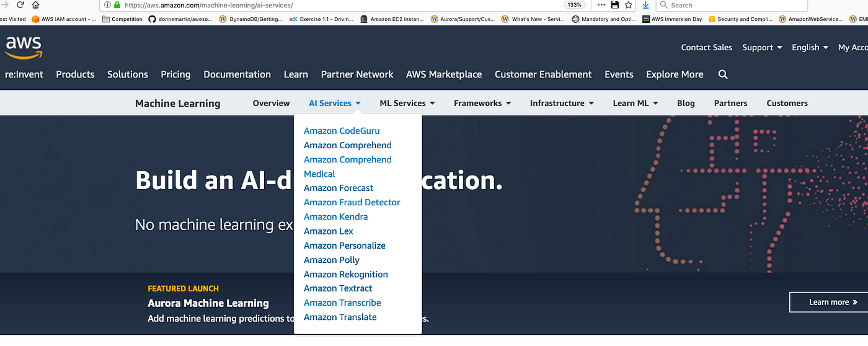This screenshot has width=868, height=346.
Task: Expand the ML Services dropdown
Action: 407,103
